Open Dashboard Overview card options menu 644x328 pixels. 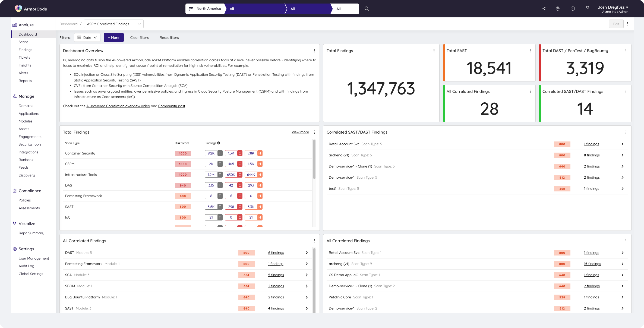[314, 51]
